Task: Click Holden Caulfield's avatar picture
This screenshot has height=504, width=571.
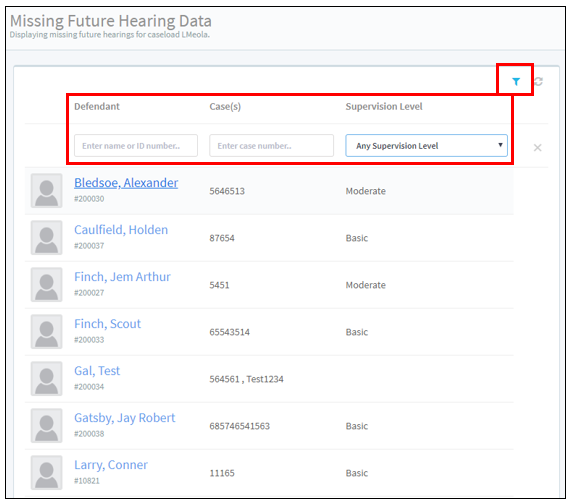Action: click(47, 237)
